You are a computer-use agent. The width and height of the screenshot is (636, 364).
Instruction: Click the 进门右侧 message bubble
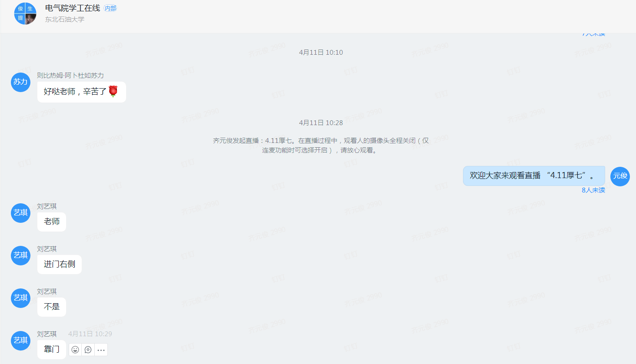(60, 264)
